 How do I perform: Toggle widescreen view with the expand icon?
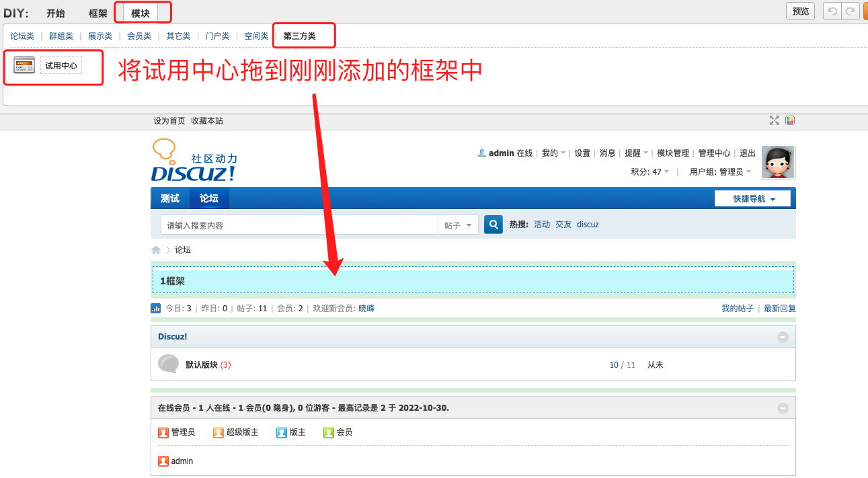pyautogui.click(x=775, y=120)
